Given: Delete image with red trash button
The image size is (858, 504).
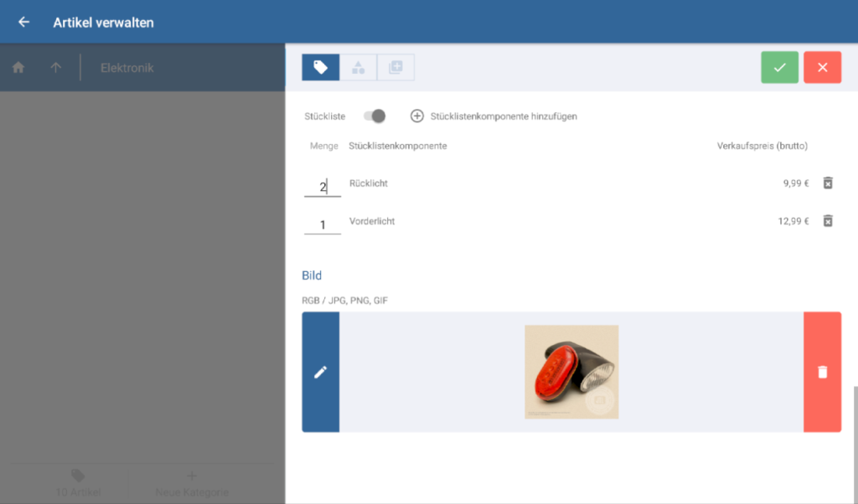Looking at the screenshot, I should pyautogui.click(x=822, y=373).
